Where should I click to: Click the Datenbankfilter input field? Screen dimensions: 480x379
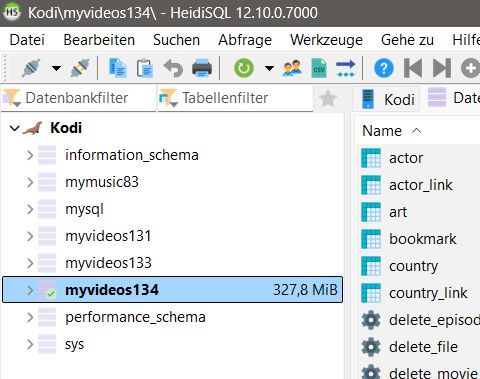pyautogui.click(x=78, y=98)
